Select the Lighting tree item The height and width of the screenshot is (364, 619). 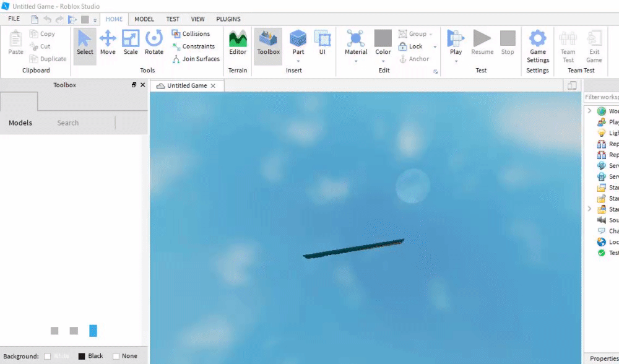click(608, 133)
